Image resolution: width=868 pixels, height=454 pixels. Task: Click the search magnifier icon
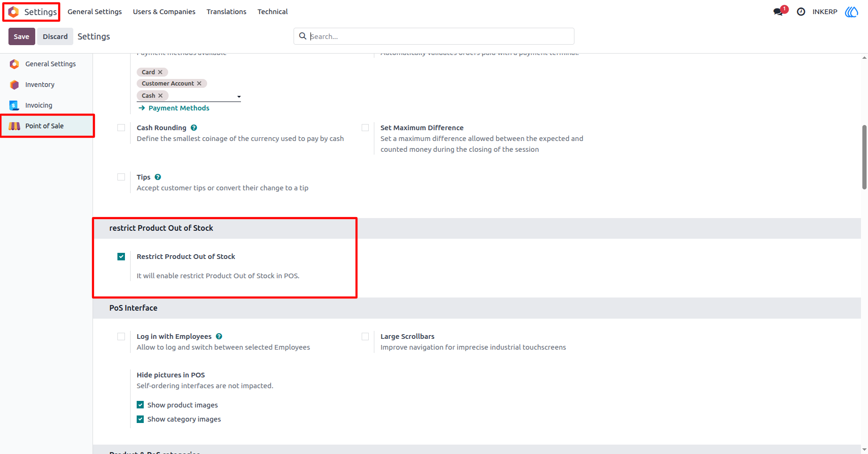click(302, 36)
